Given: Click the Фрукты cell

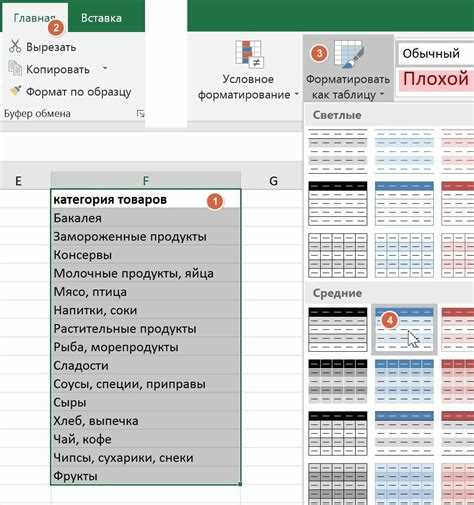Looking at the screenshot, I should (146, 476).
